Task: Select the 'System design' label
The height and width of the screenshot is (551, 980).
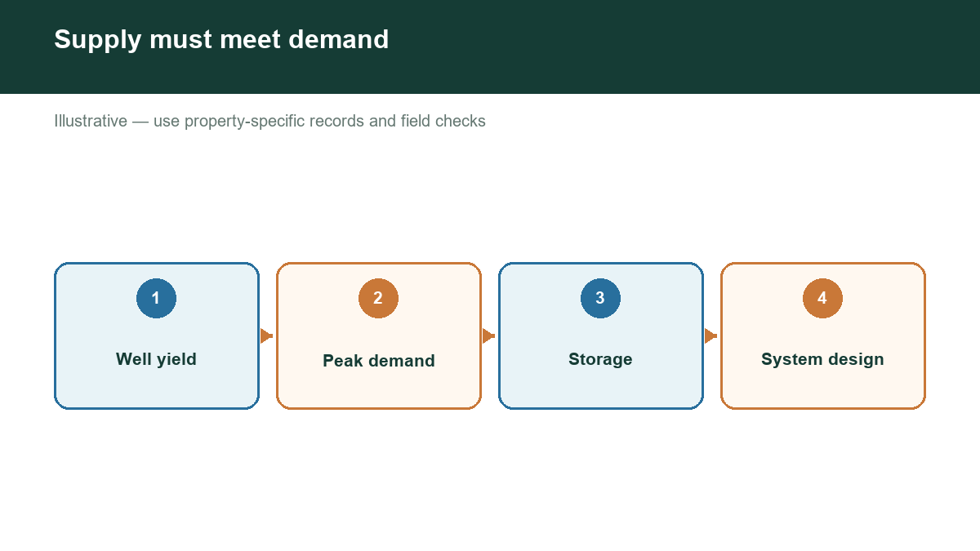Action: tap(822, 359)
